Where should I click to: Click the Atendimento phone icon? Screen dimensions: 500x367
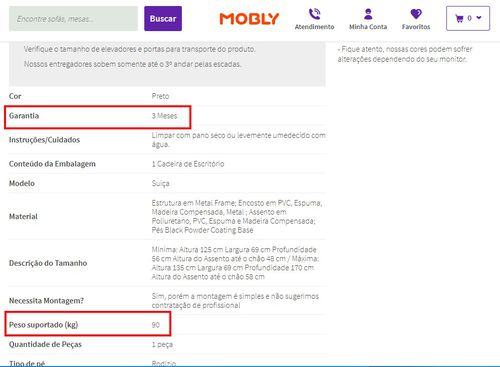(314, 14)
